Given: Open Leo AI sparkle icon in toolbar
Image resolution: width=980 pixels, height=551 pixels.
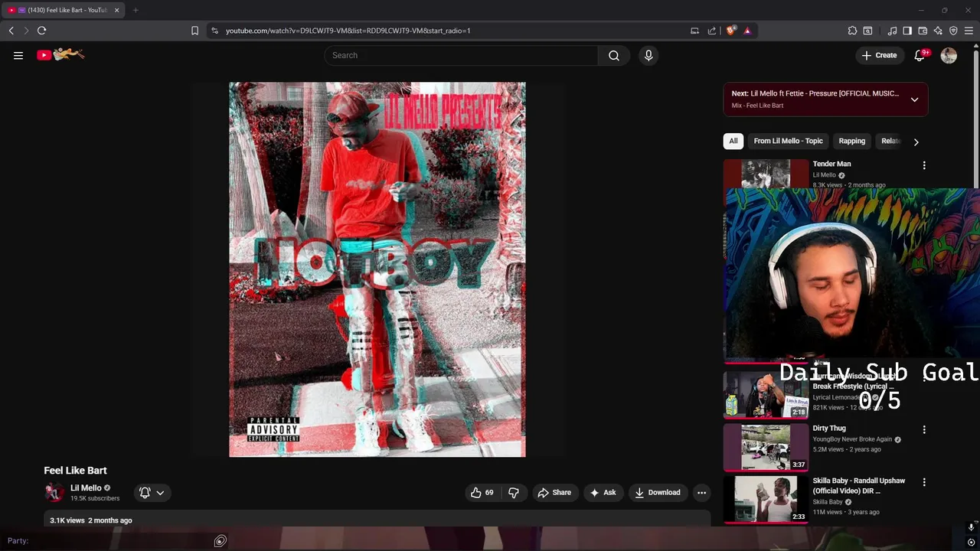Looking at the screenshot, I should click(x=938, y=31).
